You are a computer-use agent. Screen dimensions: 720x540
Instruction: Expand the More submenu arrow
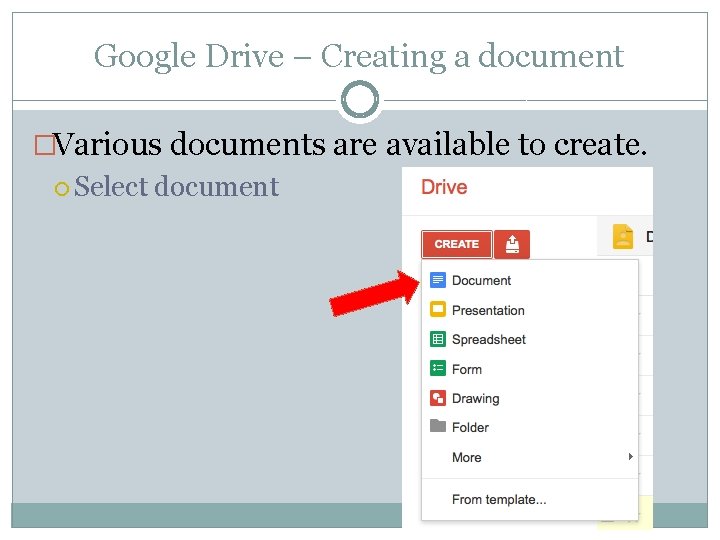[x=630, y=456]
